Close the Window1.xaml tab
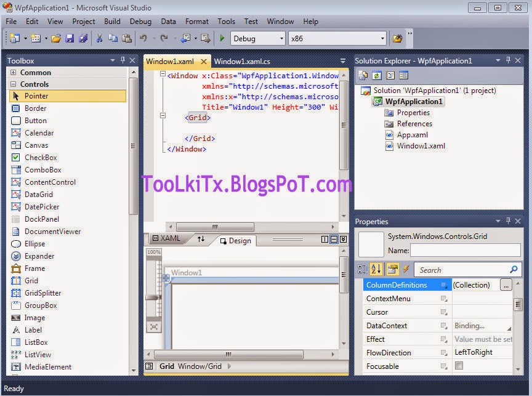The width and height of the screenshot is (532, 396). [x=204, y=62]
